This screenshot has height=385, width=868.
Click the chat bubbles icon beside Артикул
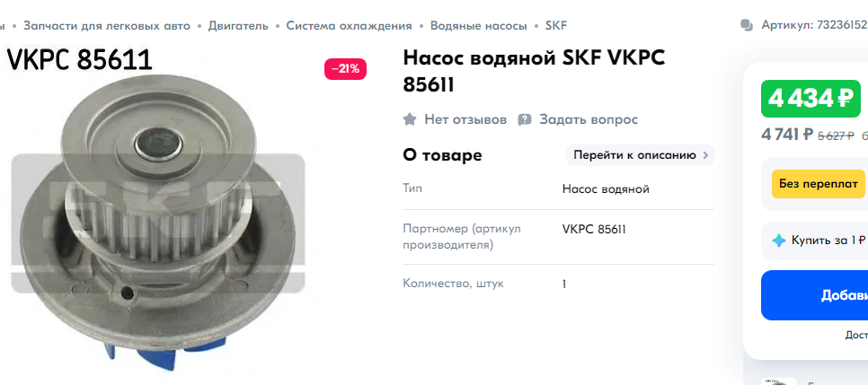point(747,25)
